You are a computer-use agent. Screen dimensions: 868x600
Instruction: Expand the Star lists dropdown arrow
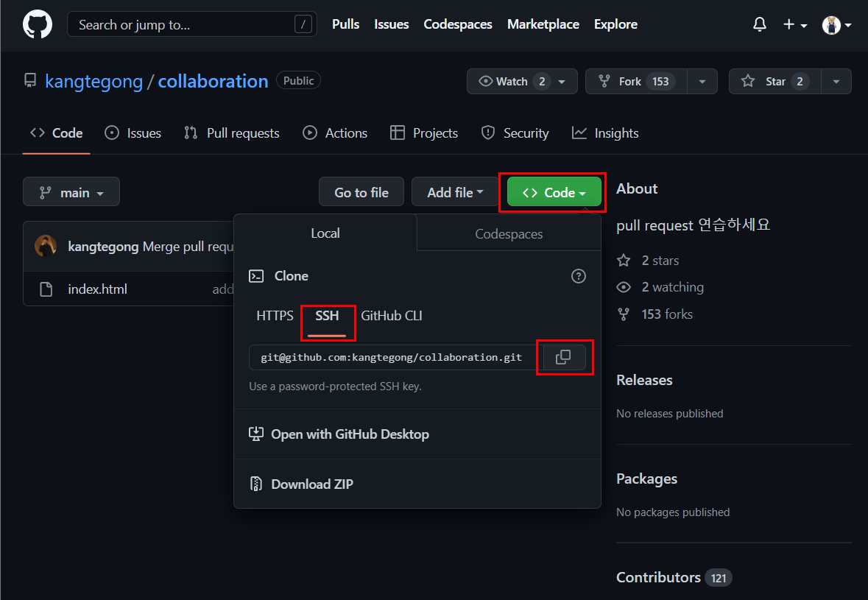836,82
